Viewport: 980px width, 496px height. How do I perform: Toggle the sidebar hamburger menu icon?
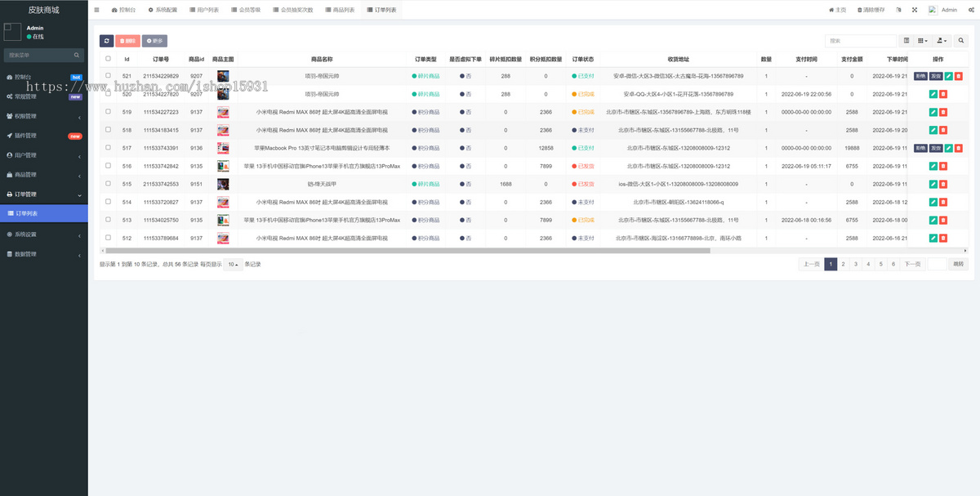click(x=96, y=10)
